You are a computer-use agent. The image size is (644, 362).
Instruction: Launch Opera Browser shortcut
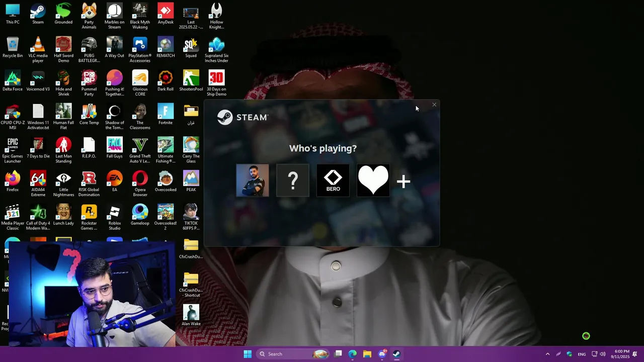pos(140,184)
